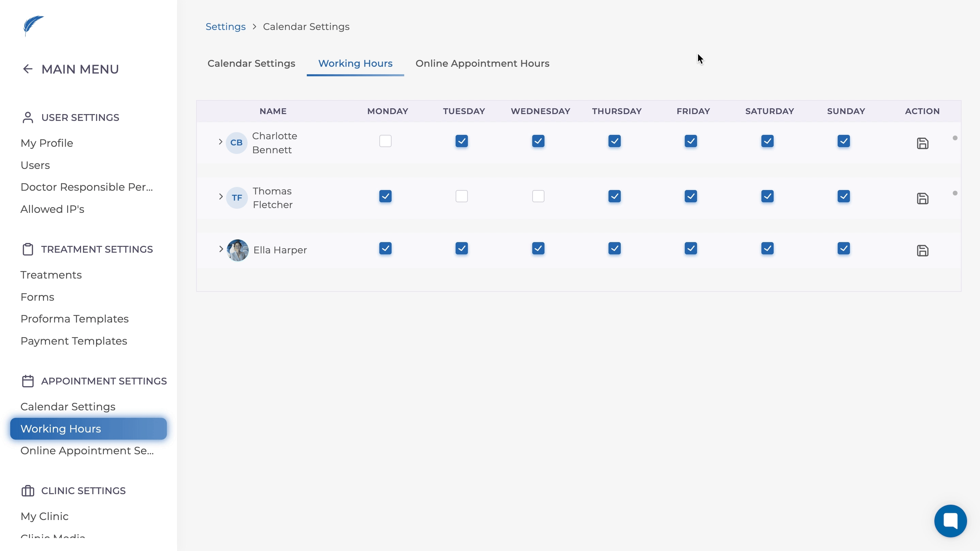This screenshot has width=980, height=551.
Task: Expand Ella Harper's row chevron
Action: click(221, 249)
